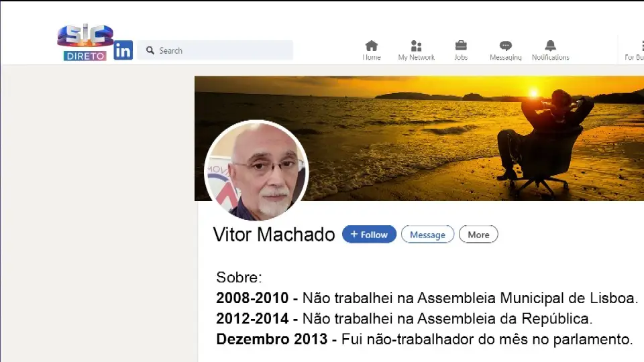The image size is (644, 362).
Task: Open the More options button
Action: point(478,235)
